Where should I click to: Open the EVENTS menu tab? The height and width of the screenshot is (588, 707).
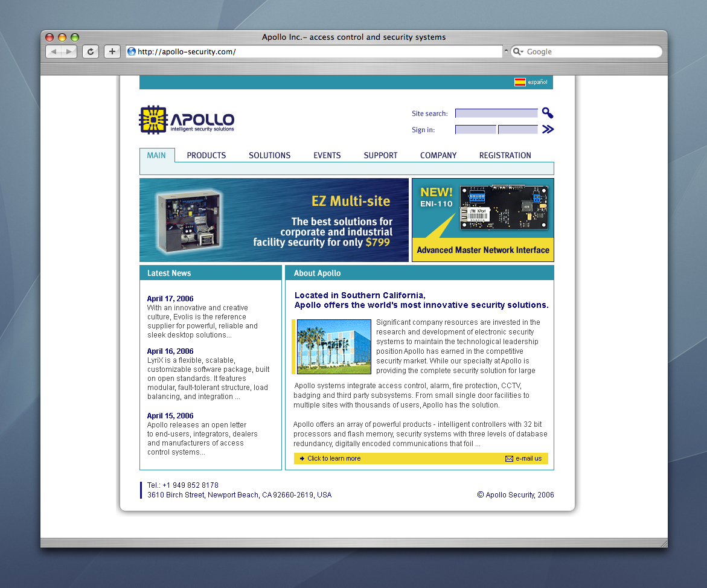tap(327, 155)
